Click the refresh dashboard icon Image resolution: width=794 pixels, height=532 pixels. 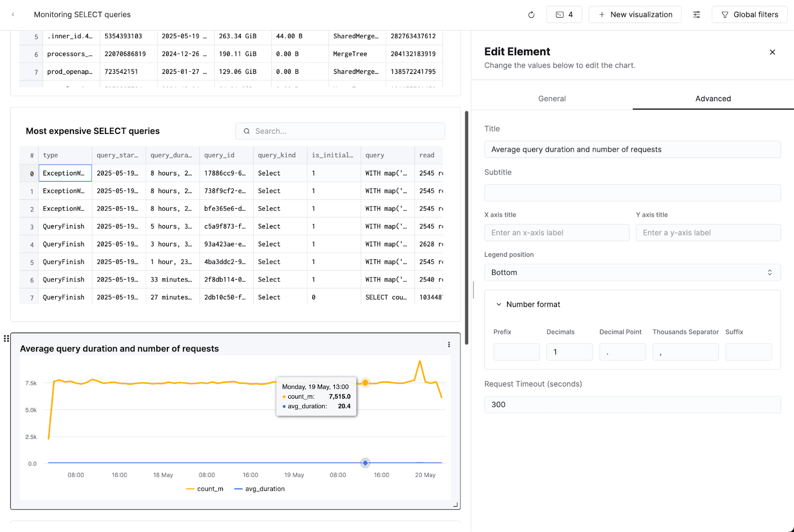531,15
